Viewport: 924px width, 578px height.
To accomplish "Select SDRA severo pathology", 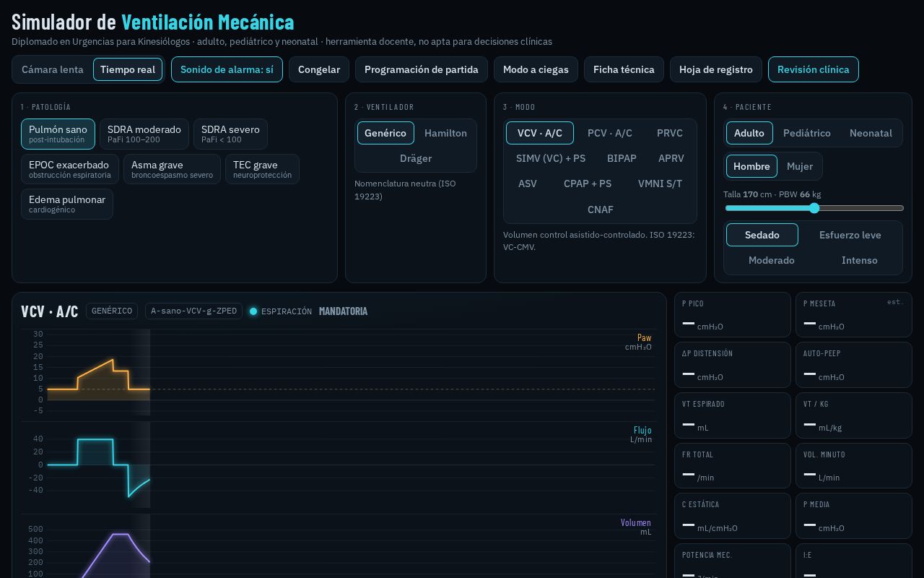I will pos(230,134).
